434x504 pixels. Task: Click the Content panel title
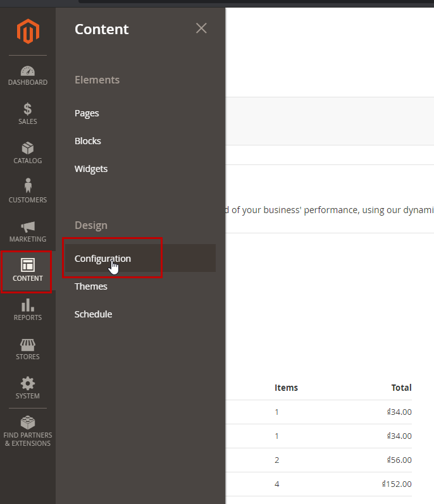tap(102, 29)
